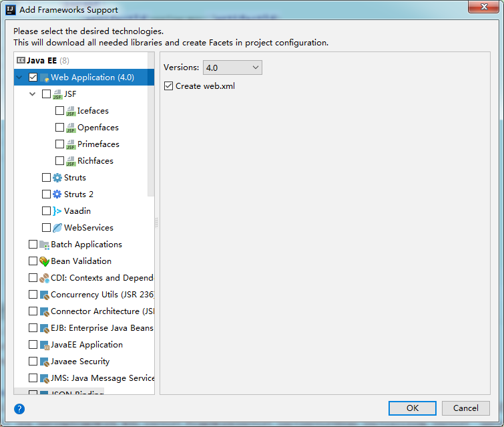Tick the Openfaces checkbox

59,128
